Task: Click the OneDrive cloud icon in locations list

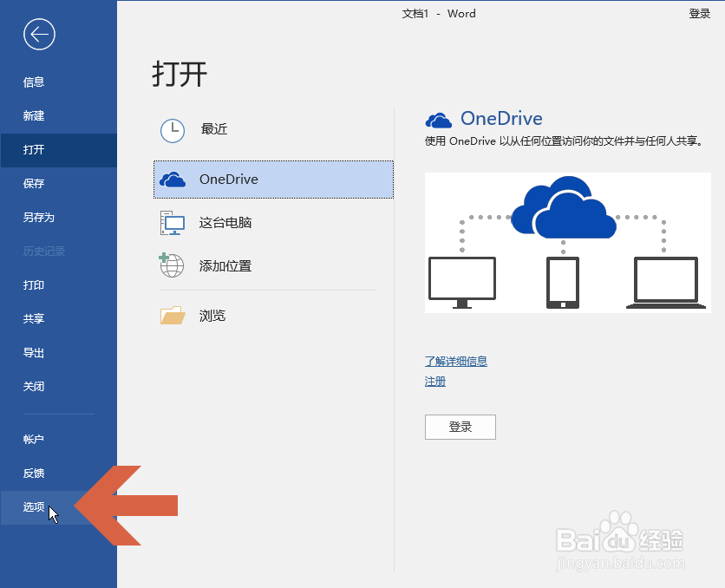Action: tap(173, 180)
